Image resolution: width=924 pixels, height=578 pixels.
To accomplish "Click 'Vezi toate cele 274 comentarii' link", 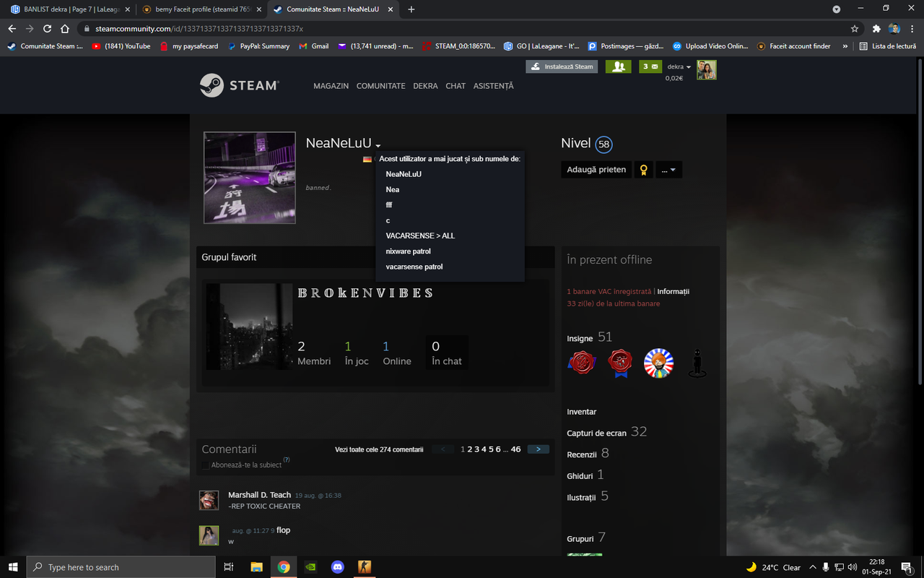I will pos(379,449).
